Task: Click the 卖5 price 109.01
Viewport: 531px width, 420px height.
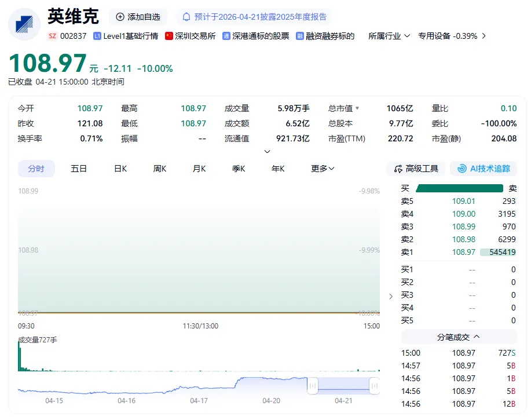Action: pyautogui.click(x=464, y=201)
